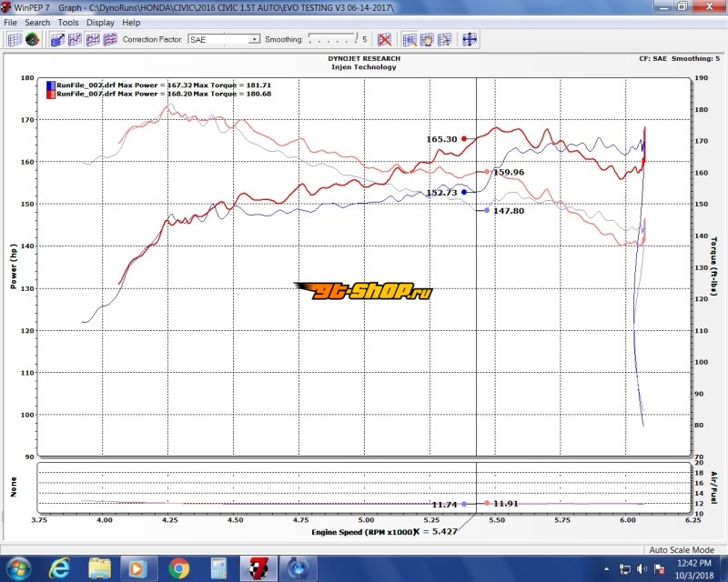Open the Display menu
The image size is (728, 582).
coord(101,22)
